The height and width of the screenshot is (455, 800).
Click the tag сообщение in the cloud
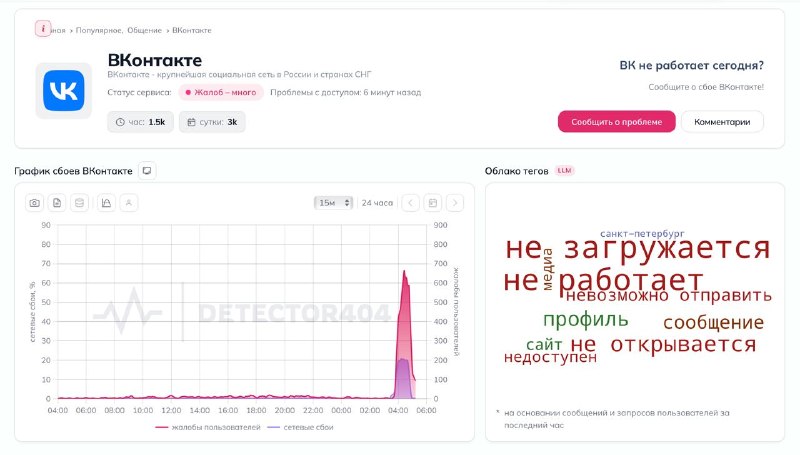point(713,322)
